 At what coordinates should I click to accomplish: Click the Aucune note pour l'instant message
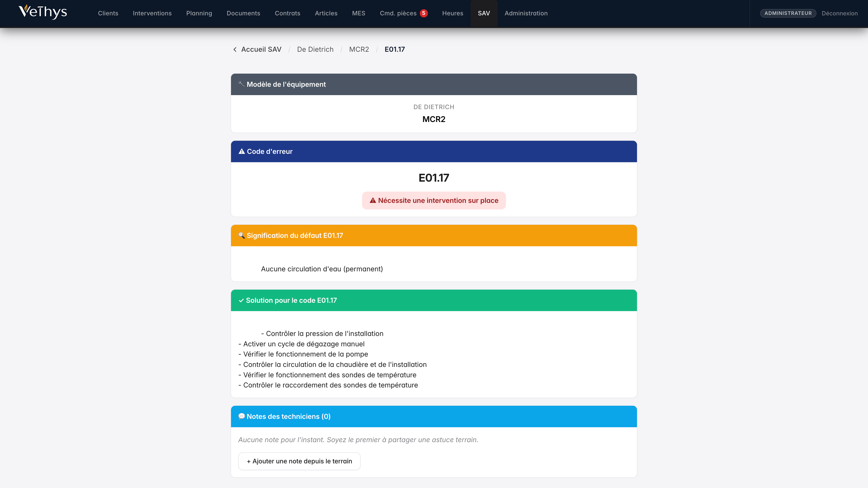tap(358, 440)
